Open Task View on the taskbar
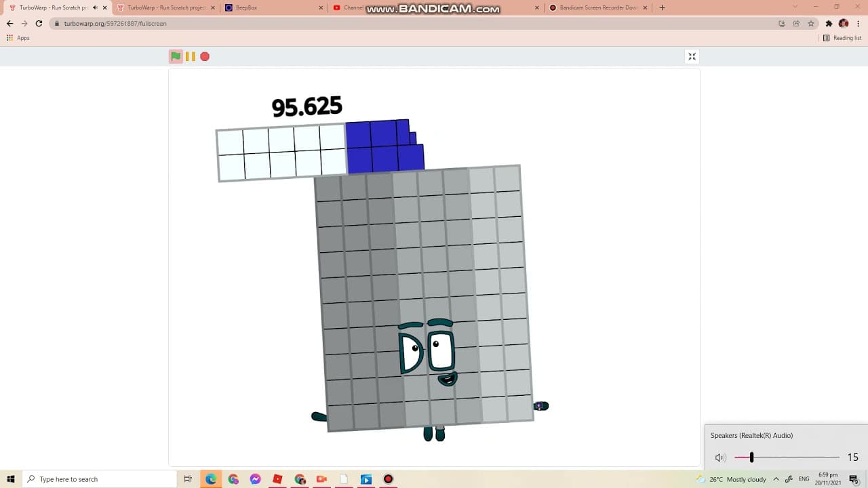868x488 pixels. click(x=188, y=479)
